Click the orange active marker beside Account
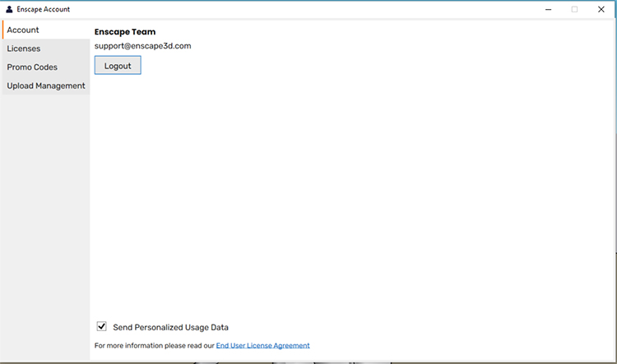The height and width of the screenshot is (364, 617). pos(2,30)
